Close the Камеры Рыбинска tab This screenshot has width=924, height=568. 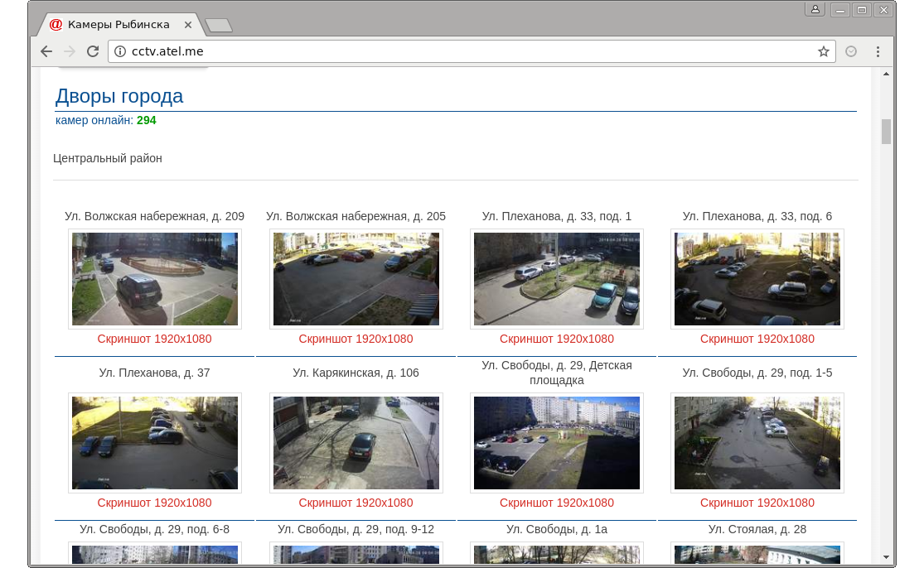click(188, 25)
